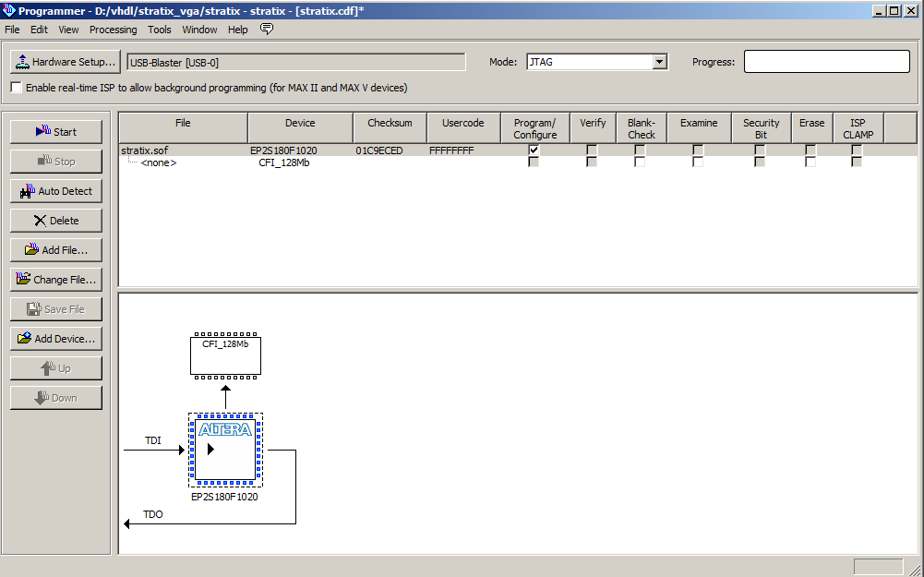Click the Program/Configure column header
924x577 pixels.
click(x=535, y=128)
